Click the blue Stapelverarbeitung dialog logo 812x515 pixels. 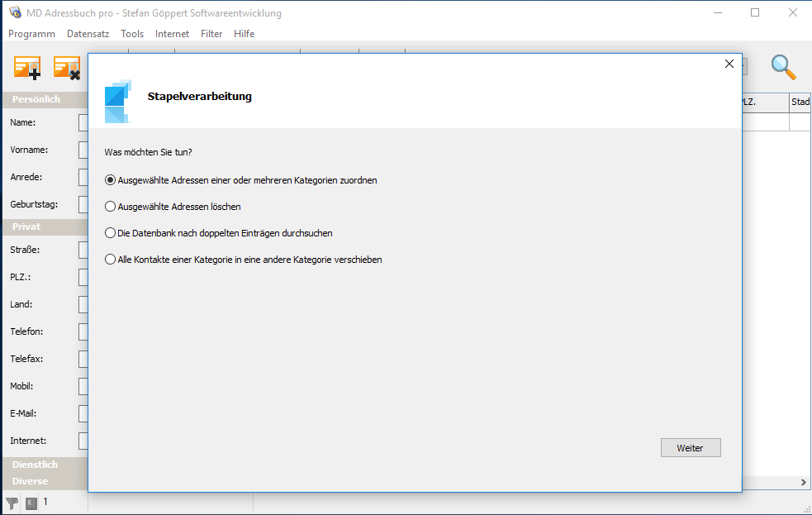click(117, 101)
